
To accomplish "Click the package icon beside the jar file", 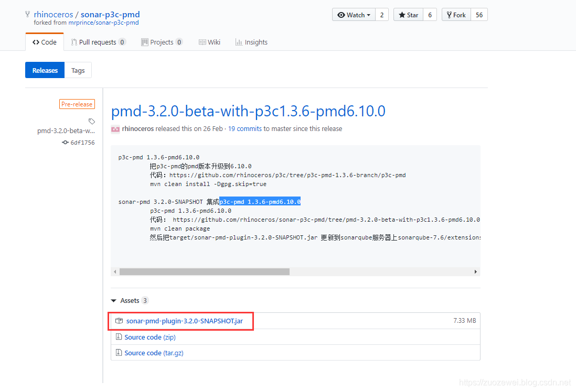I will point(119,321).
